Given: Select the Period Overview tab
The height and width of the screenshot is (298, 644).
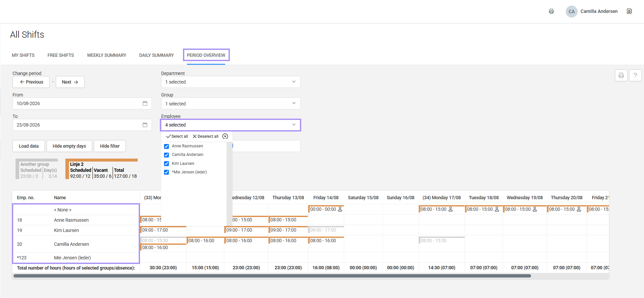Looking at the screenshot, I should pos(206,55).
